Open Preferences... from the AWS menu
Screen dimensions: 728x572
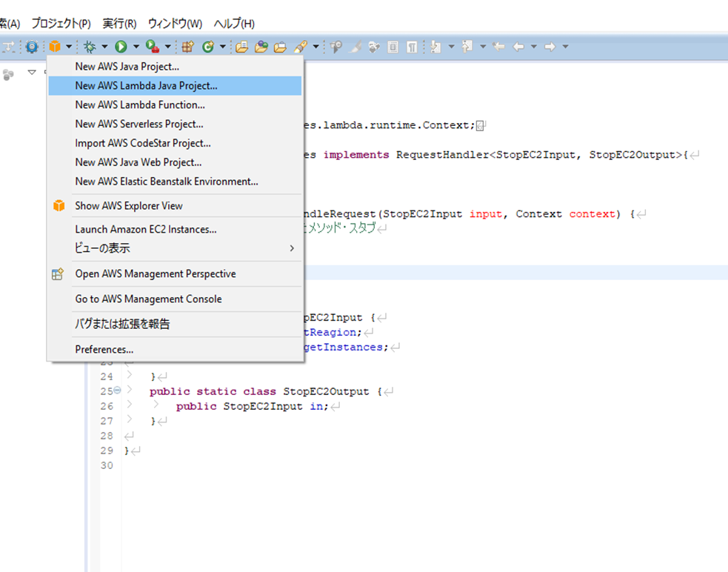[175, 349]
